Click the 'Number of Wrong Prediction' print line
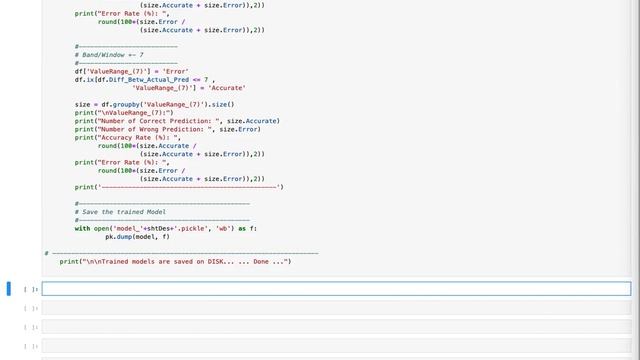Viewport: 640px width, 360px height. [168, 129]
